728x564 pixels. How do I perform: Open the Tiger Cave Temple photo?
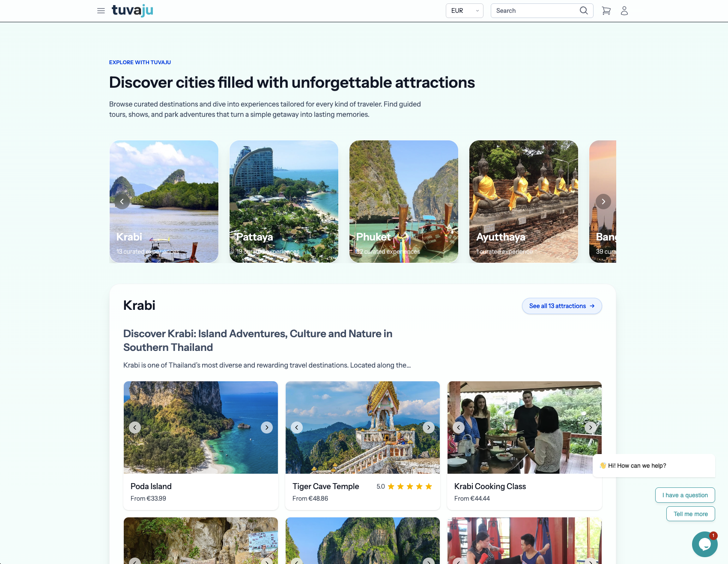click(x=363, y=427)
